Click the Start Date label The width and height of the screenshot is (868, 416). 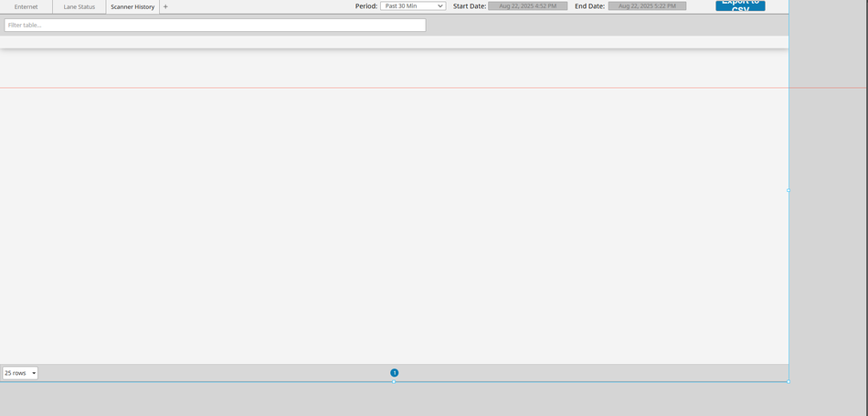pos(470,6)
